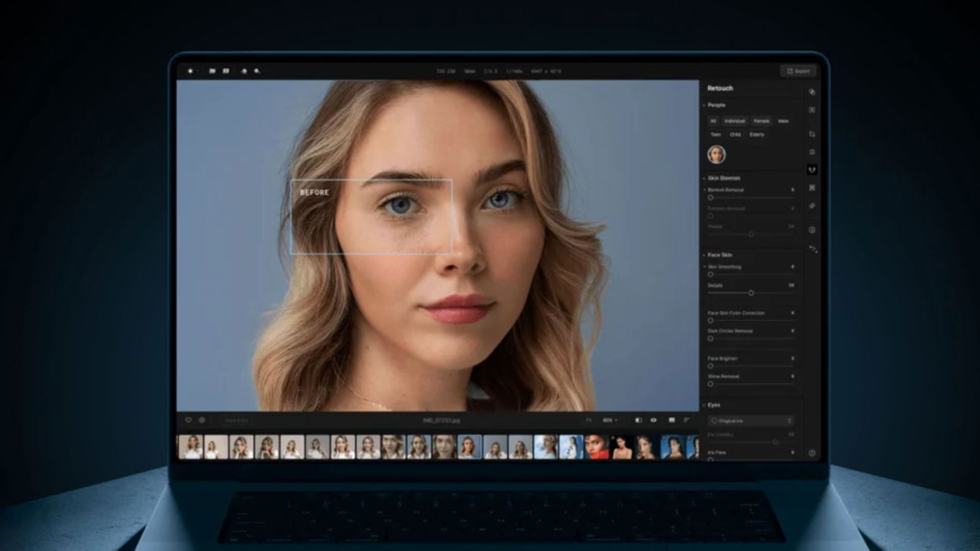Screen dimensions: 980x551
Task: Select the Female people filter
Action: click(761, 121)
